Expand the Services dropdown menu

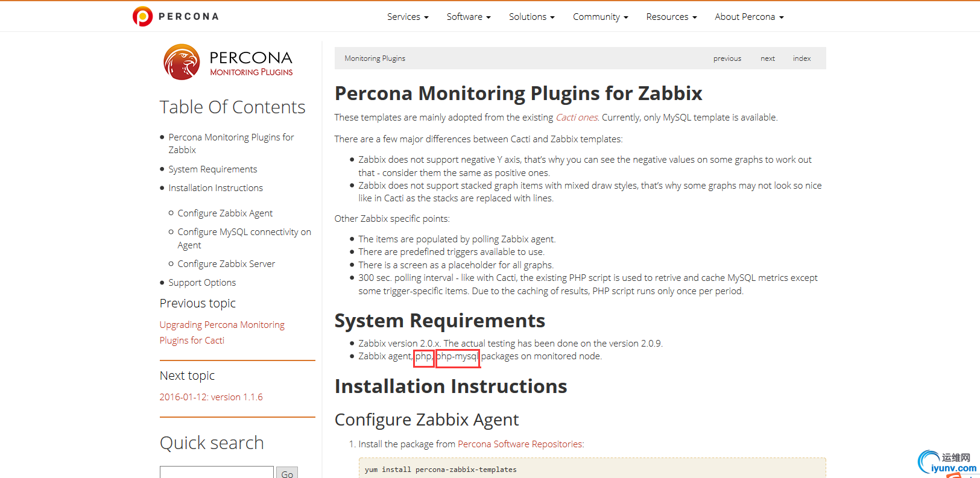408,17
